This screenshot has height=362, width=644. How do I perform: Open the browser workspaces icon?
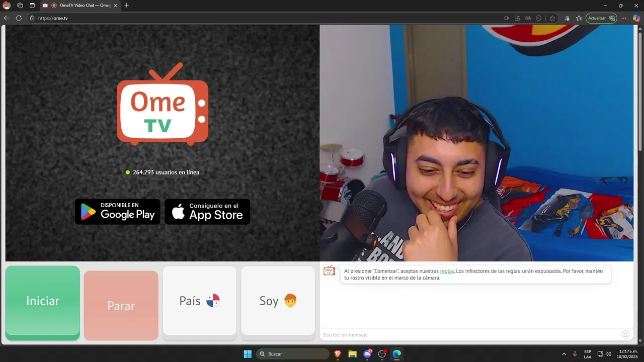click(x=20, y=6)
